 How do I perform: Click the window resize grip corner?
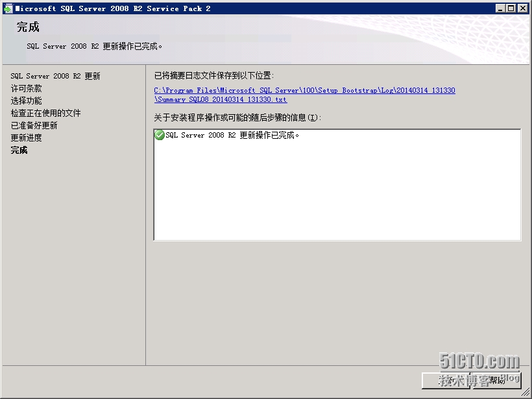(x=527, y=394)
